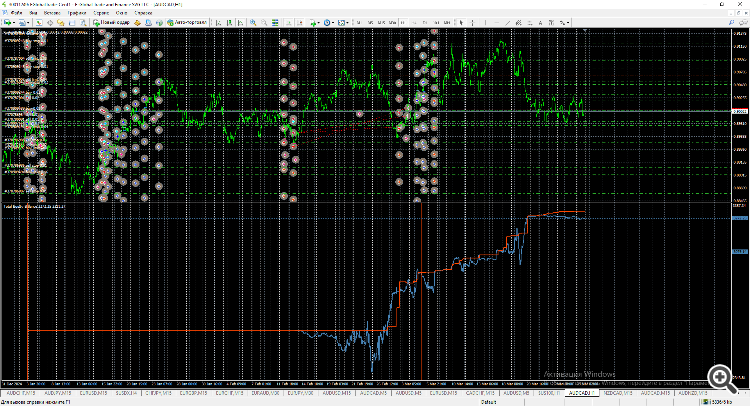This screenshot has height=406, width=750.
Task: Toggle chart Auto Scroll
Action: click(288, 22)
